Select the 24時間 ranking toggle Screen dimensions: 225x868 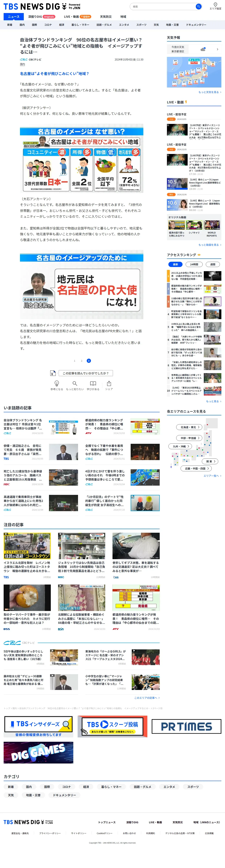[x=194, y=264]
